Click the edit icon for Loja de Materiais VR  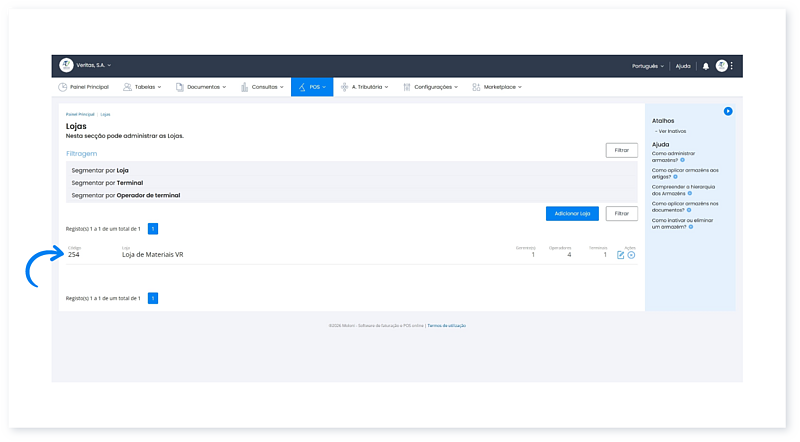click(620, 255)
